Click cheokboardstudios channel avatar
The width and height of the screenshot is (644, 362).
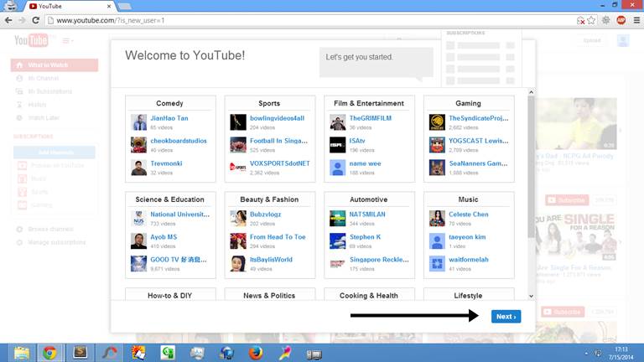point(139,145)
